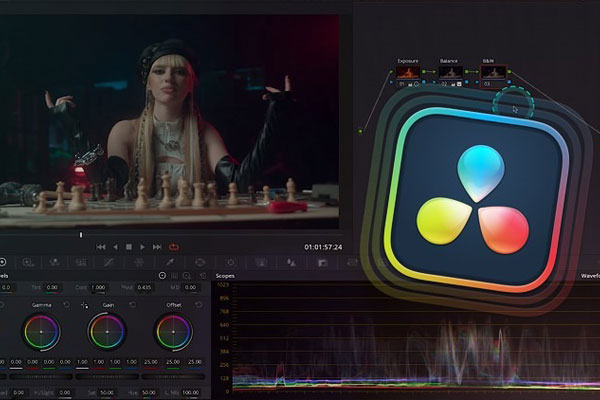Click the Offset blue 25.00 value

(x=195, y=362)
